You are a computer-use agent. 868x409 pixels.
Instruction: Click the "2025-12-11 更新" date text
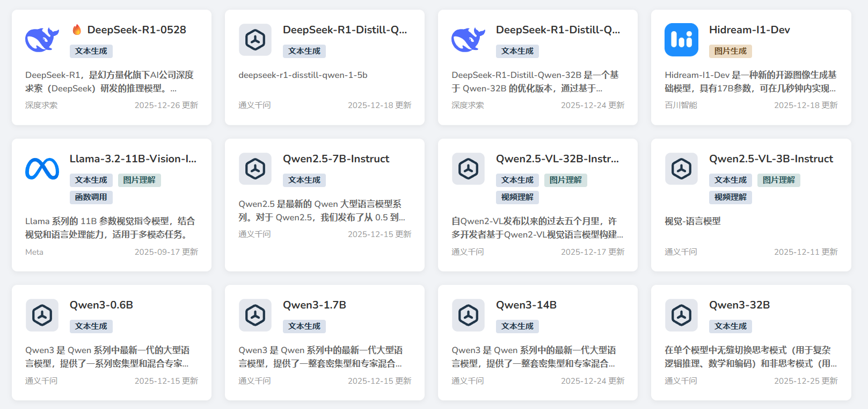[806, 252]
